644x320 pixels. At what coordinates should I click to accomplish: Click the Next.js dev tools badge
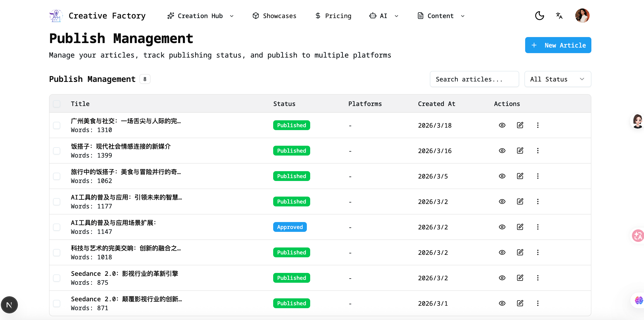point(9,305)
